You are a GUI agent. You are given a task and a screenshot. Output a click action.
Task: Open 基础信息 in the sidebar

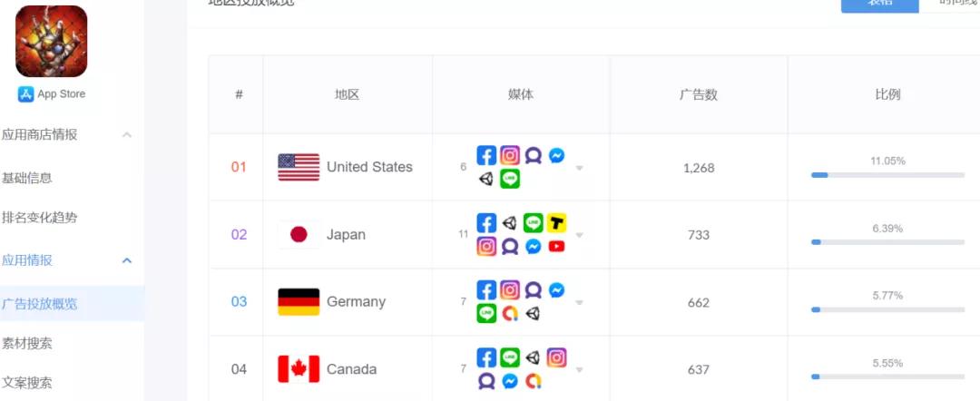pyautogui.click(x=27, y=178)
